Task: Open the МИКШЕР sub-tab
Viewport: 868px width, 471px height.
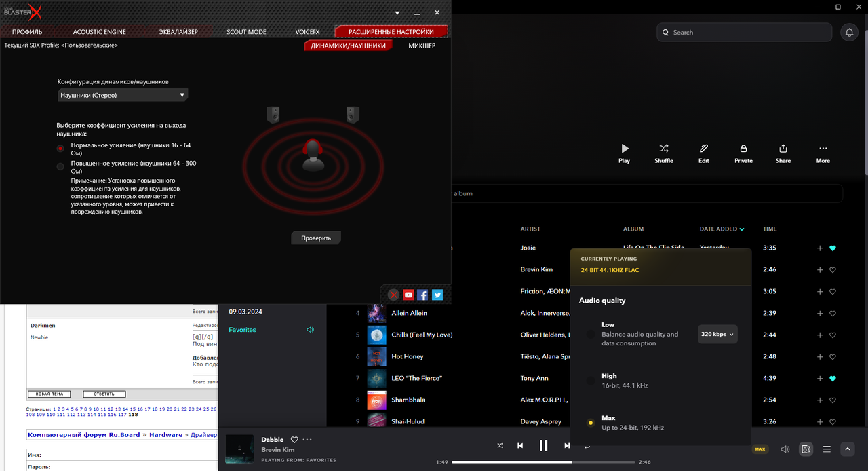Action: click(422, 45)
